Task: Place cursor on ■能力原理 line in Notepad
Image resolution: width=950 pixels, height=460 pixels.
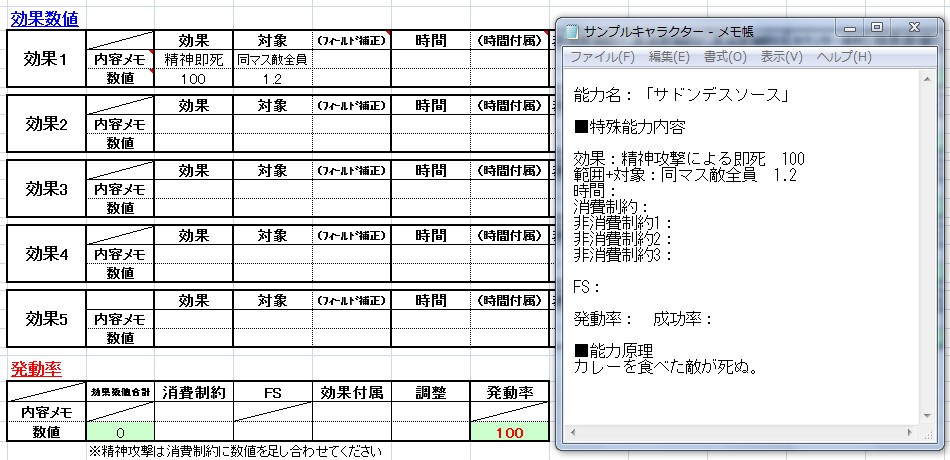Action: 613,351
